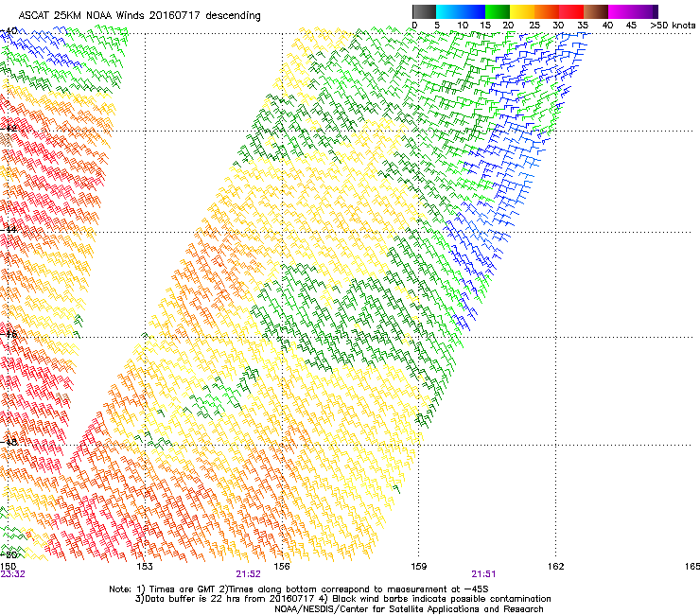700x615 pixels.
Task: Click the yellow 20-25 knots color bar segment
Action: pos(522,11)
